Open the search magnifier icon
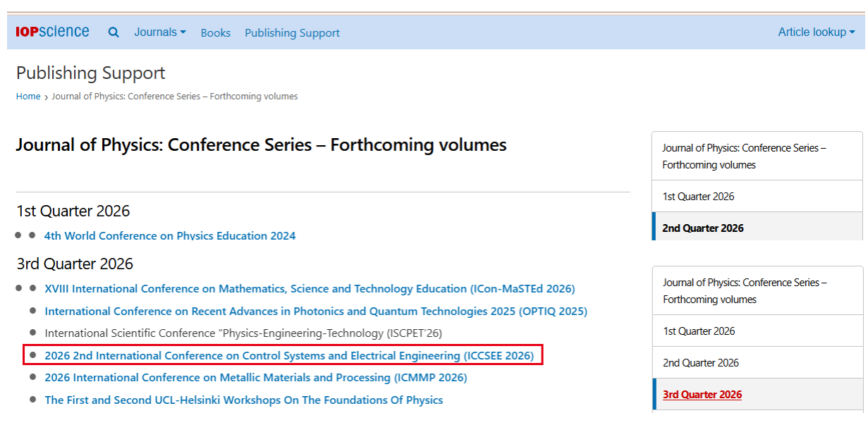The width and height of the screenshot is (868, 425). coord(114,32)
